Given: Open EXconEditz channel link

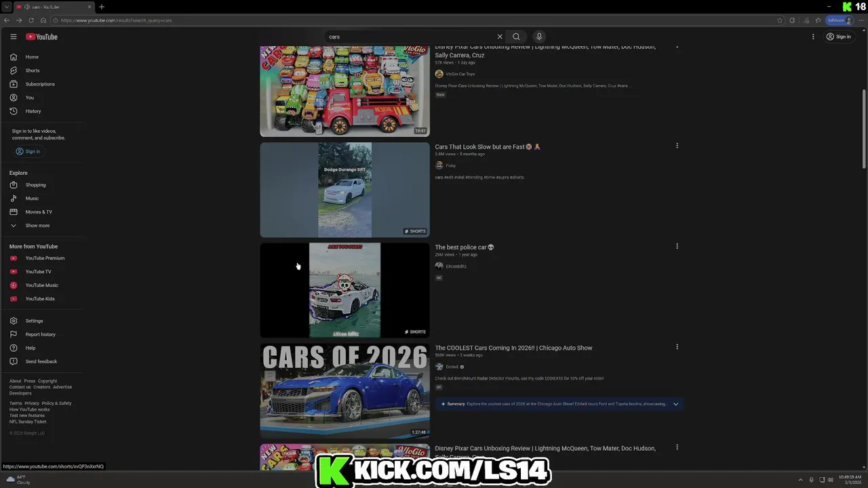Looking at the screenshot, I should coord(456,266).
